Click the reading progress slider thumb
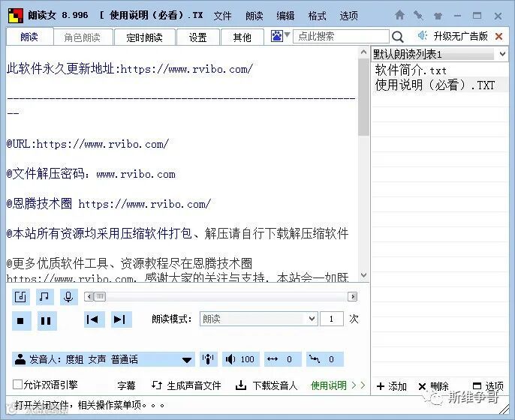Image resolution: width=515 pixels, height=420 pixels. (x=100, y=297)
